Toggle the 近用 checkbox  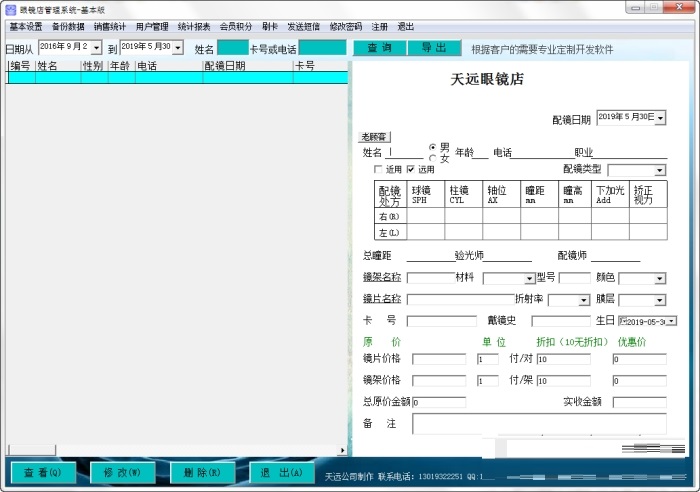pyautogui.click(x=378, y=169)
